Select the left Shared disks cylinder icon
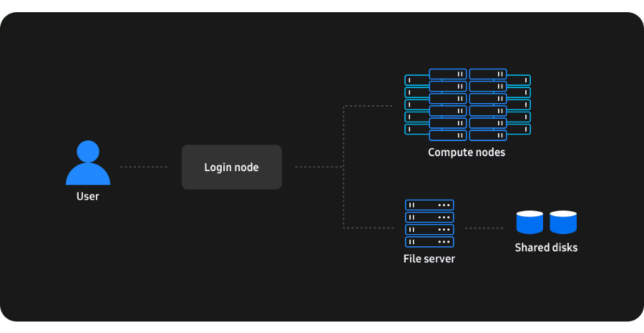 coord(530,222)
